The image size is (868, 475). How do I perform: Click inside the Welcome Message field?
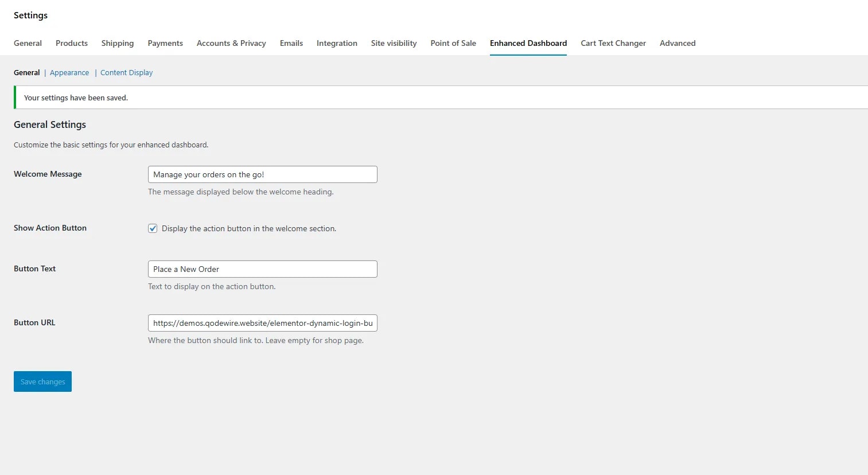(x=262, y=174)
